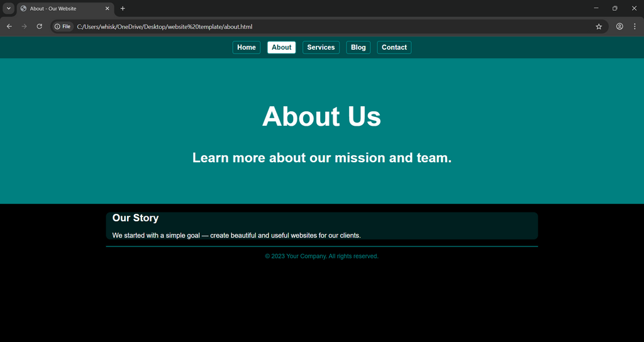Open a new tab with the plus button

[x=123, y=9]
